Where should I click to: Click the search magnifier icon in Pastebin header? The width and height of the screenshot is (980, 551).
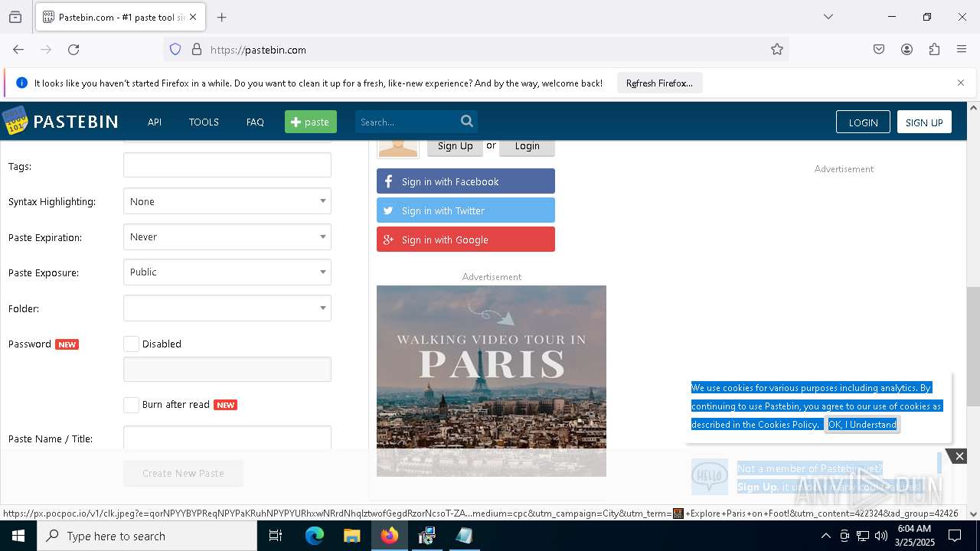click(x=467, y=121)
